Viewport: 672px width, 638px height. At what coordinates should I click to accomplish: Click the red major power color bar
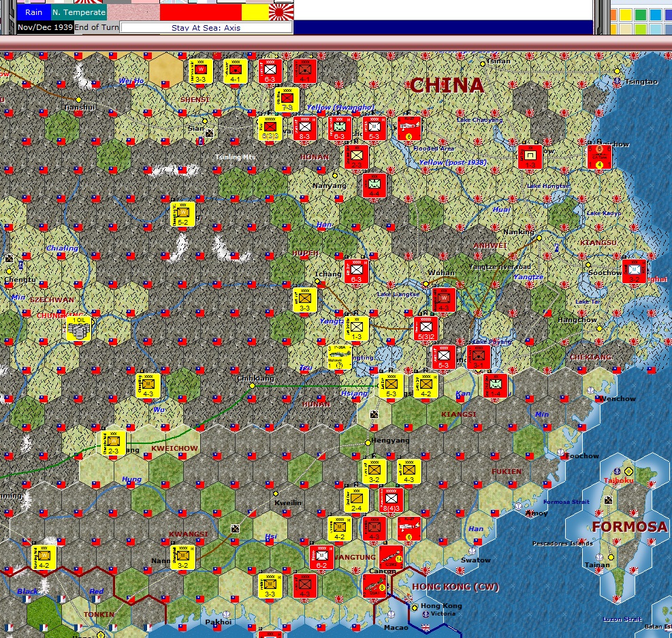(x=201, y=12)
